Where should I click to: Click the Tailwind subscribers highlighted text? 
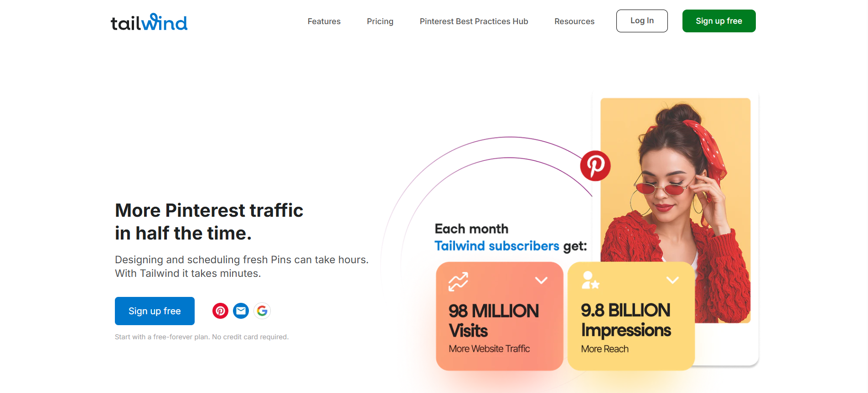(x=496, y=245)
